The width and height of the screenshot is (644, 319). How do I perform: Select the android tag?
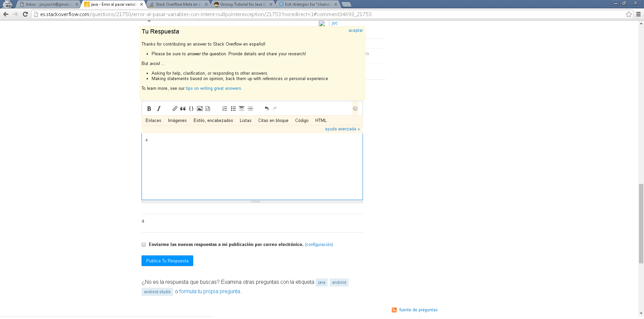pyautogui.click(x=339, y=282)
